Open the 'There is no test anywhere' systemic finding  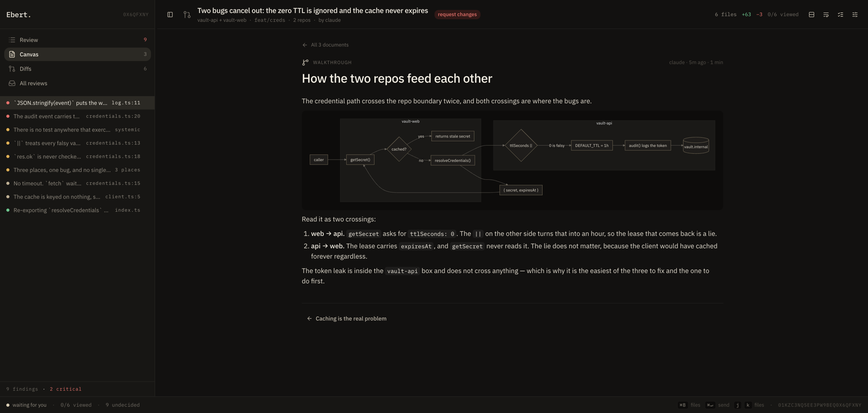[78, 130]
